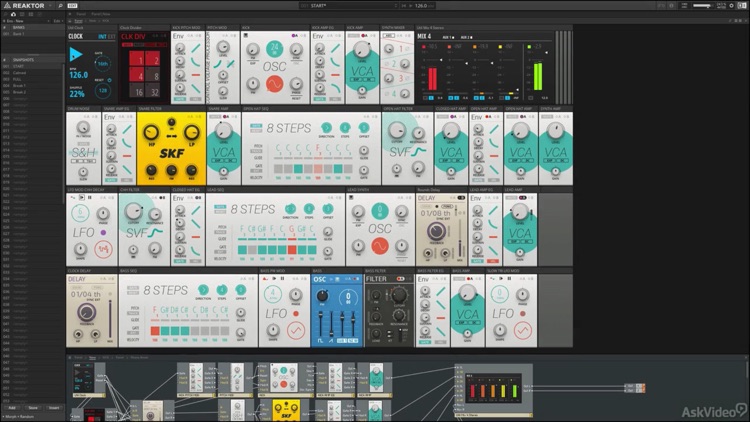Click the panel layout icon at far right header
750x422 pixels.
click(742, 6)
